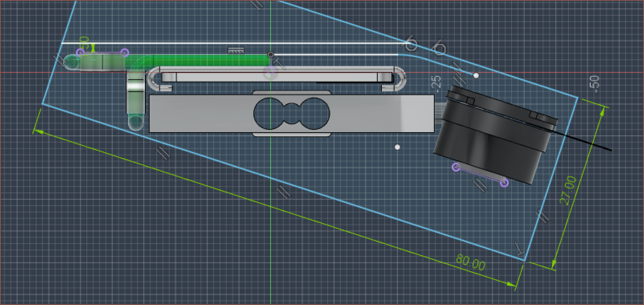This screenshot has height=305, width=644.
Task: Select parallel constraint icon beside the purple line
Action: [480, 184]
